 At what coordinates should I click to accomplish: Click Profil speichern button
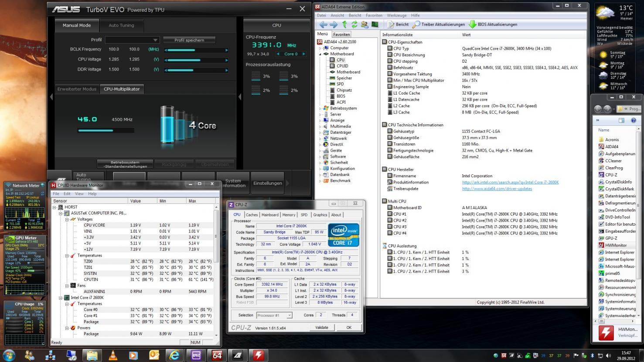pos(189,40)
